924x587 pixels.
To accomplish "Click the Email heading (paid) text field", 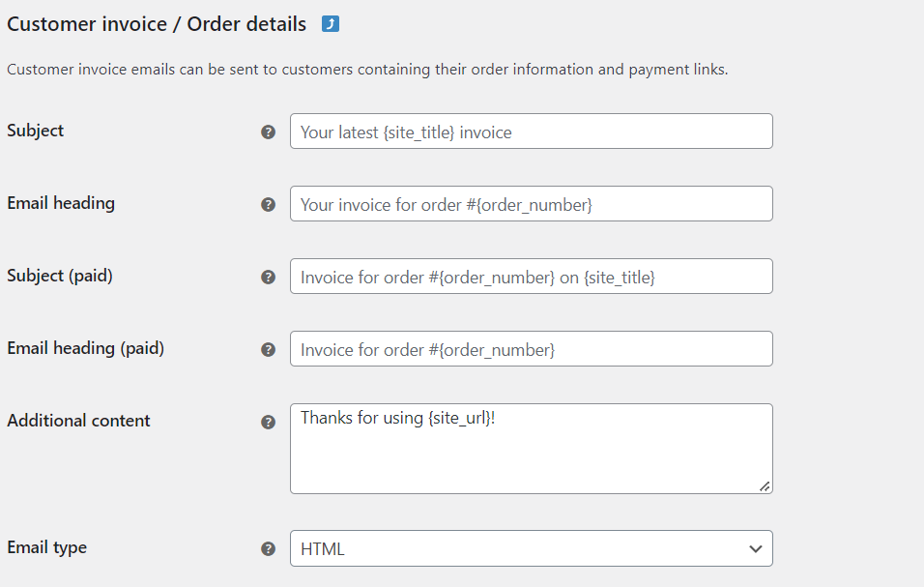I will [531, 349].
